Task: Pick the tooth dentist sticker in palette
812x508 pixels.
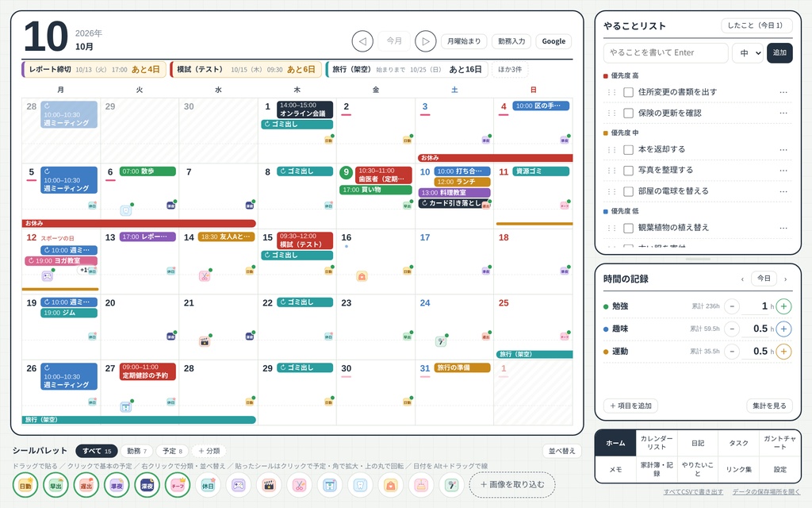Action: pos(360,486)
